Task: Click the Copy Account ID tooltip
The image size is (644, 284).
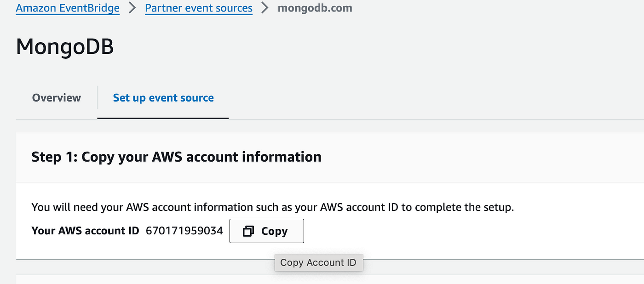Action: 319,262
